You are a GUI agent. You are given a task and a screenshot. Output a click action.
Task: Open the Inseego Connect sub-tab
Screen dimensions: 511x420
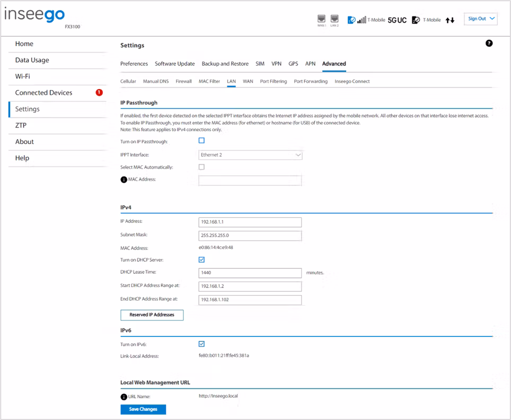point(353,82)
